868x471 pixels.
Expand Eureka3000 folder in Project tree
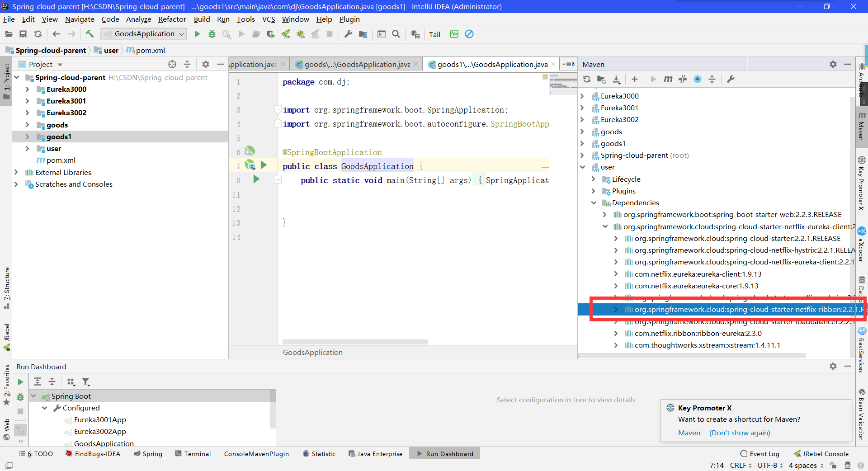(27, 89)
